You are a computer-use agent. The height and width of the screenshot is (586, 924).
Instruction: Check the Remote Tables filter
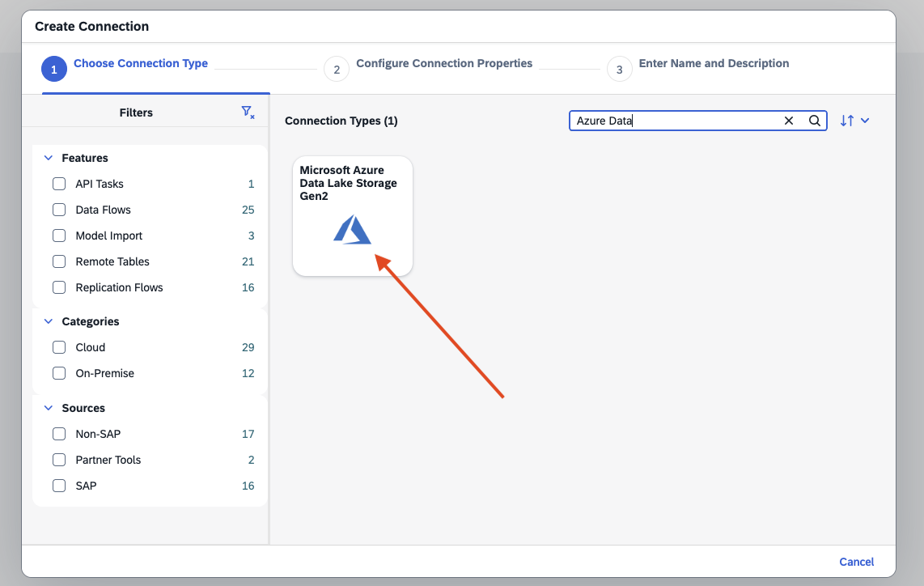(x=59, y=261)
